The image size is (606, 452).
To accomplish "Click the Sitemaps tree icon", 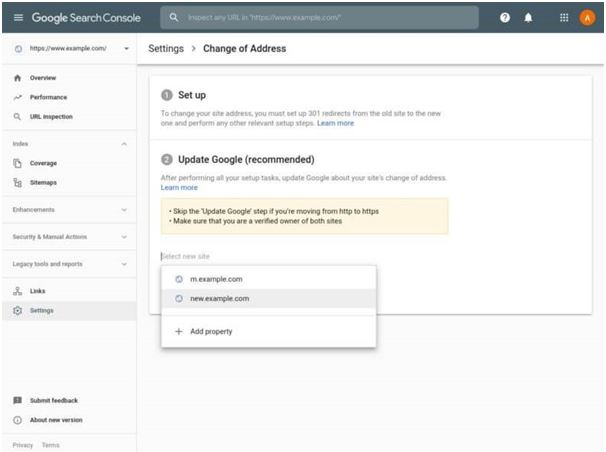I will pyautogui.click(x=17, y=182).
